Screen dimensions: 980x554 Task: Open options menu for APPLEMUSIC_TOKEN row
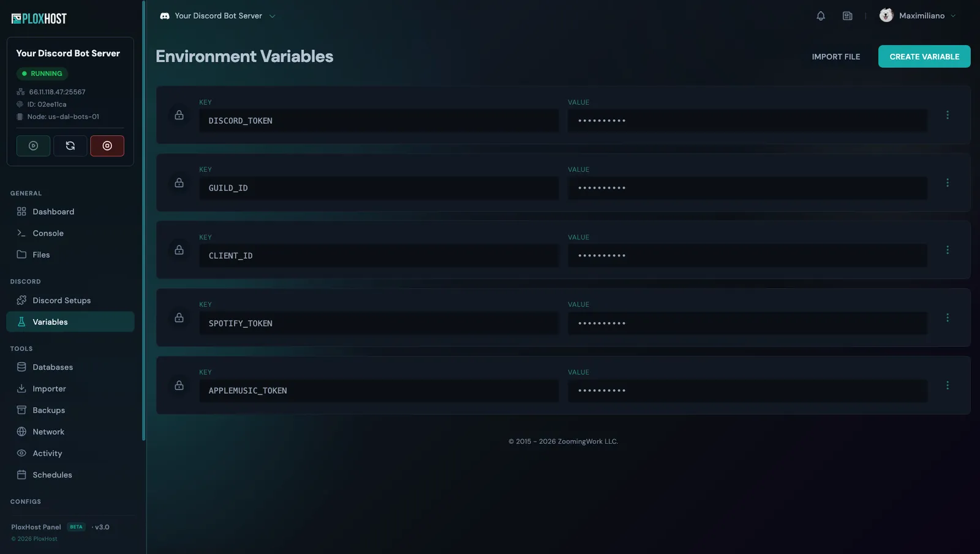click(948, 385)
